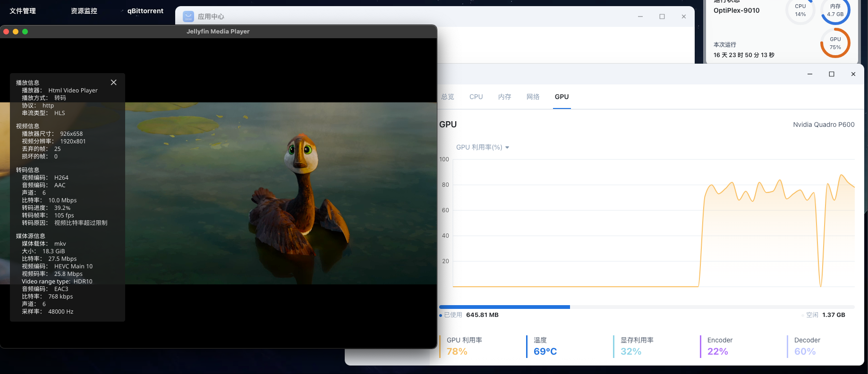This screenshot has height=374, width=868.
Task: Close the resource monitor window
Action: (853, 74)
